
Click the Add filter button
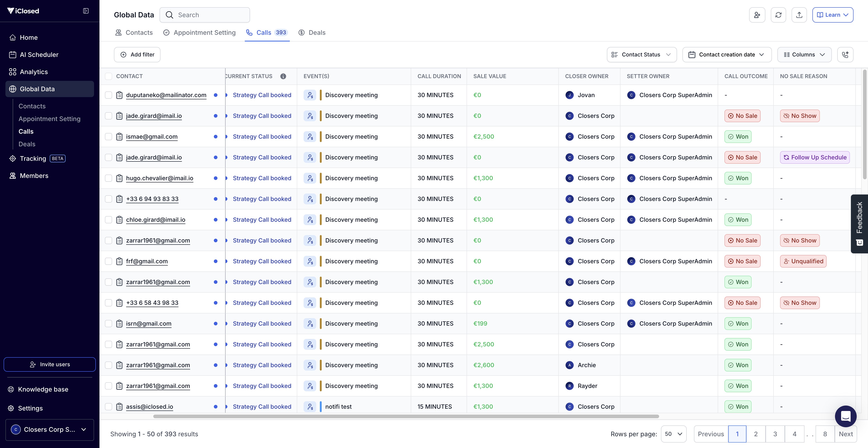point(137,54)
